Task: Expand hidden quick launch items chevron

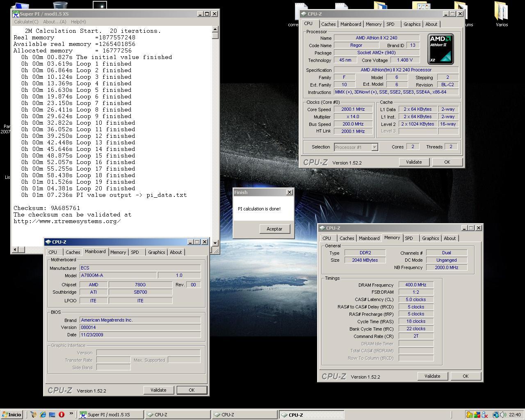Action: click(71, 413)
